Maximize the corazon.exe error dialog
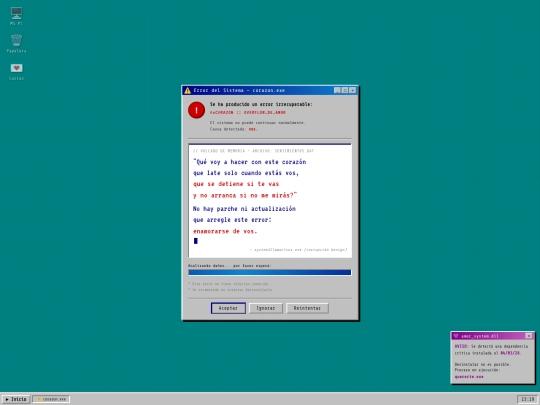The width and height of the screenshot is (540, 405). (345, 90)
